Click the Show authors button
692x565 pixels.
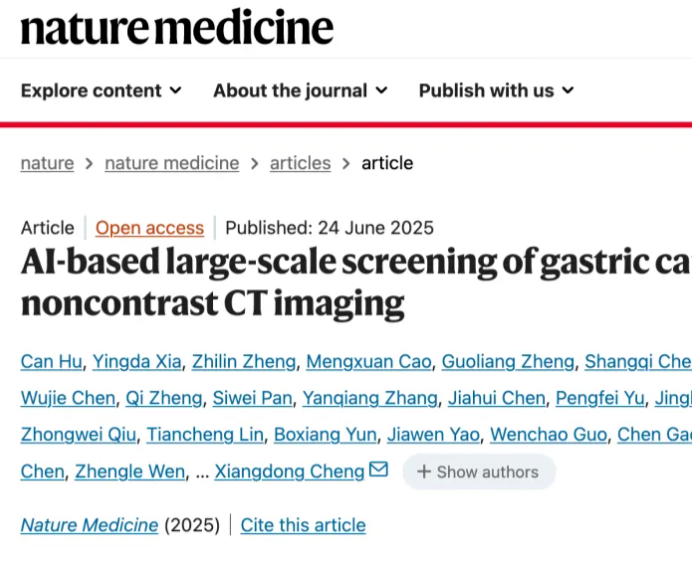click(479, 472)
